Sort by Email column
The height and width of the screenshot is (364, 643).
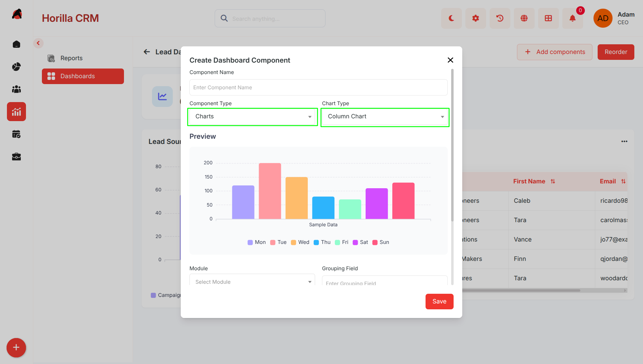coord(623,181)
